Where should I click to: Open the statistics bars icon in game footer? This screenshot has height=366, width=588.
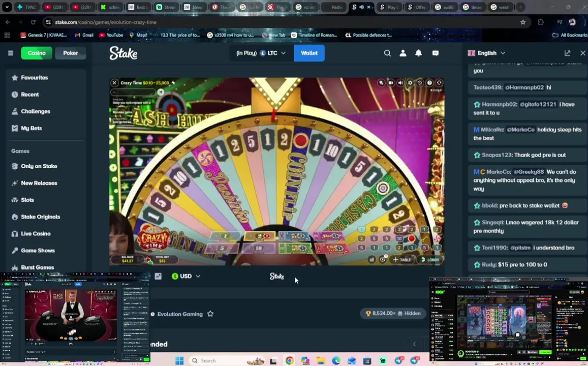(372, 259)
